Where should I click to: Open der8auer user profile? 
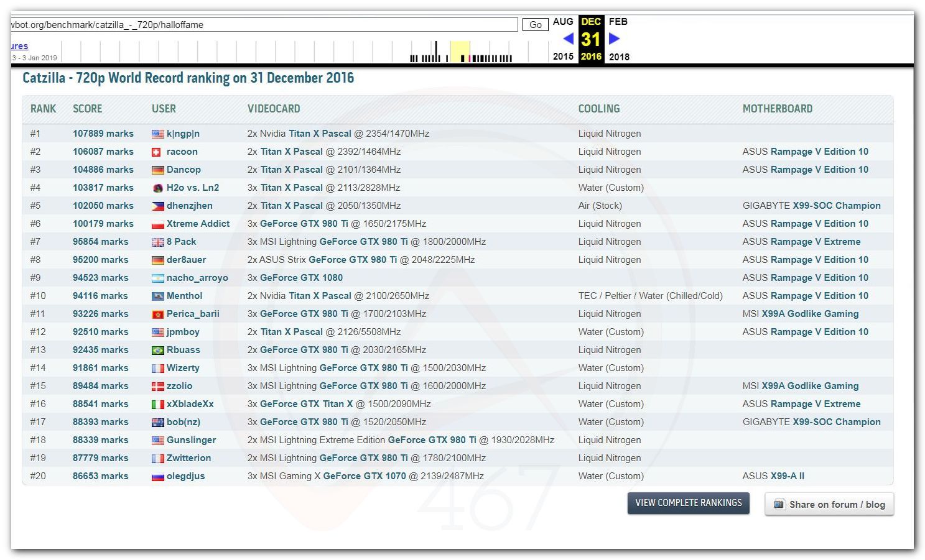[186, 260]
